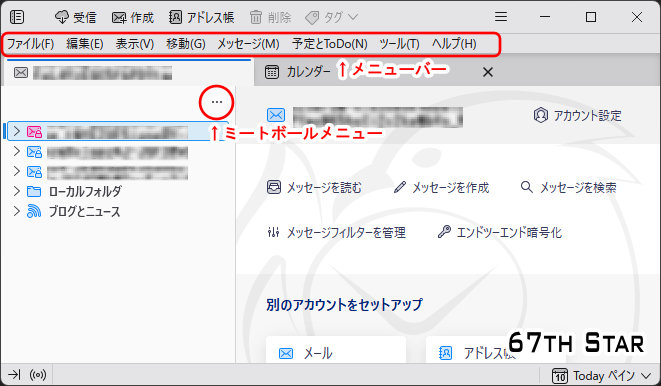
Task: Close the カレンダー tab
Action: tap(488, 72)
